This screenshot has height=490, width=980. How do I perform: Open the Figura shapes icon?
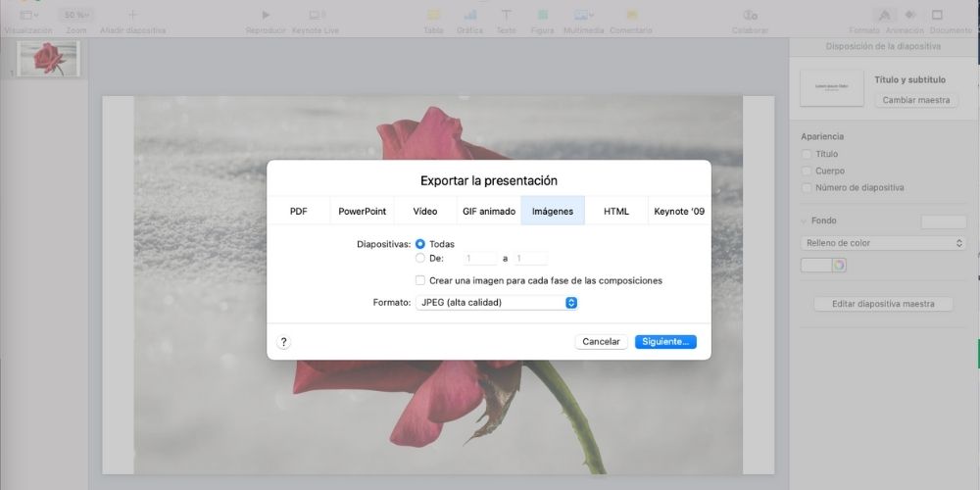[x=543, y=15]
